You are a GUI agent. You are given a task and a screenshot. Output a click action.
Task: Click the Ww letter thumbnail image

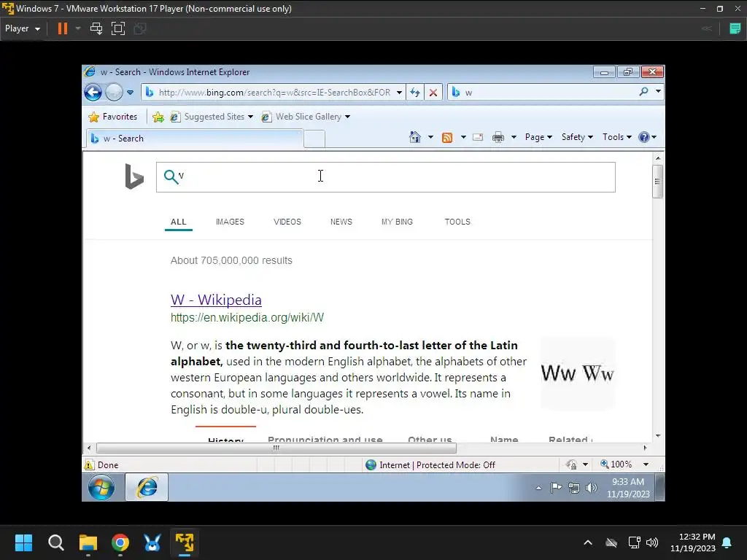click(578, 373)
